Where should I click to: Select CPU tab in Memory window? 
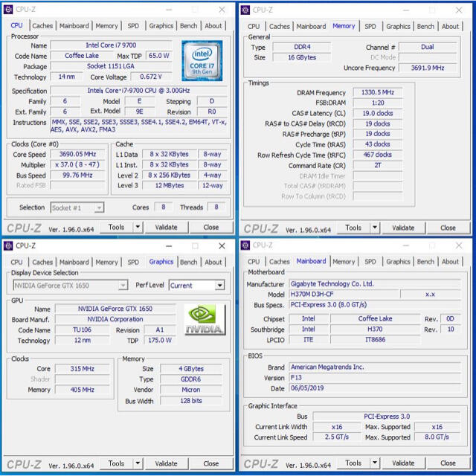[254, 27]
